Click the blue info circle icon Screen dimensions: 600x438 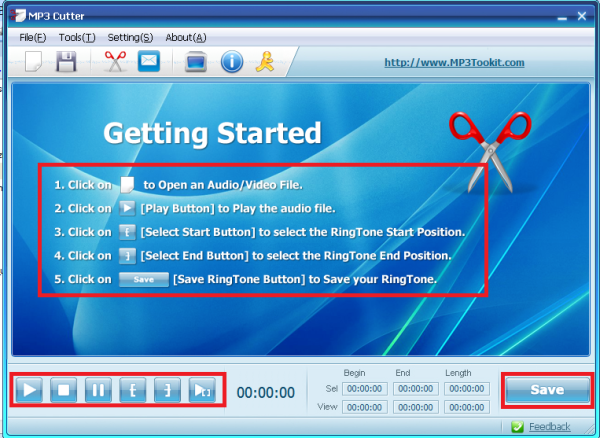[232, 62]
